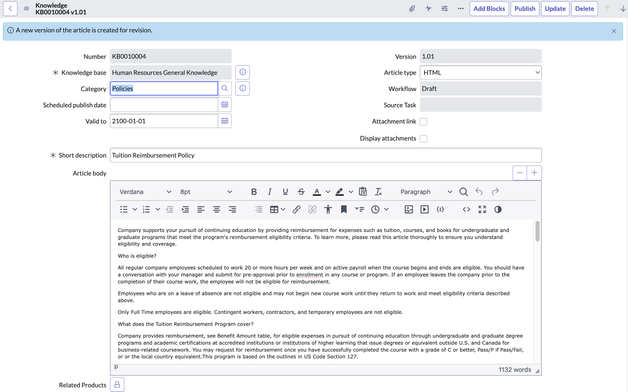Expand the bullet list style dropdown arrow

click(x=135, y=209)
